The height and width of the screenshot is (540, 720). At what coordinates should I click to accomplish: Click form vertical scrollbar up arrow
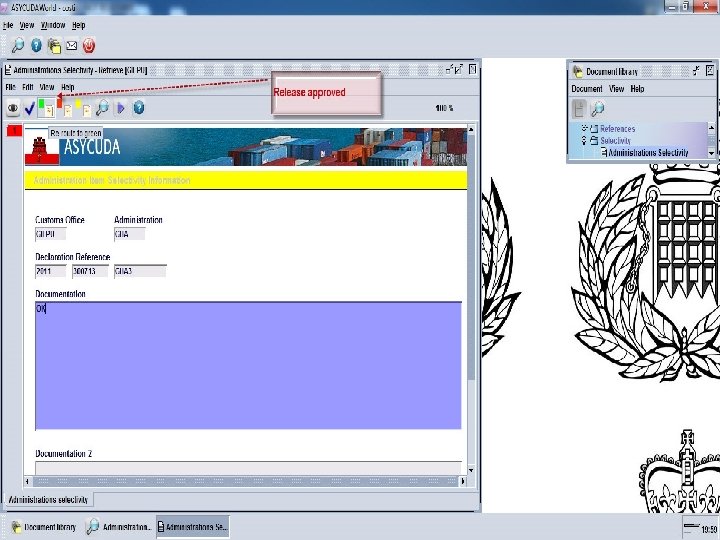click(471, 130)
